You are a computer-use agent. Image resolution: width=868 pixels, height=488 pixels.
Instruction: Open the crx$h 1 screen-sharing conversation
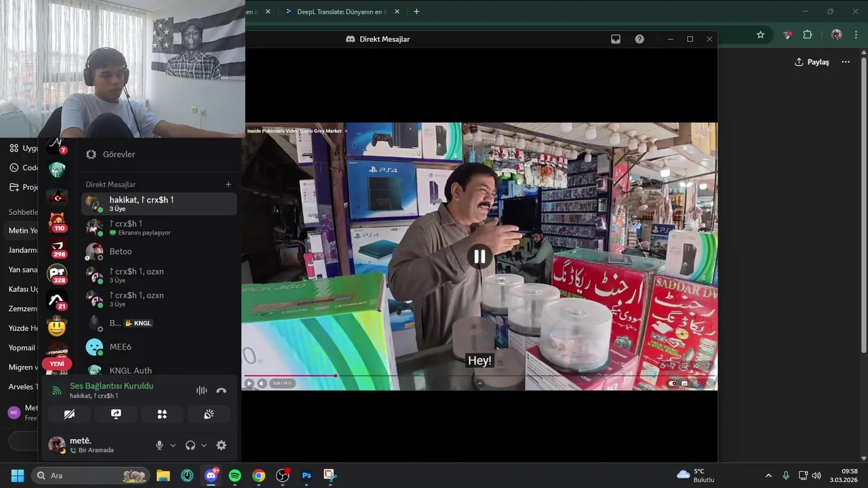pyautogui.click(x=159, y=228)
